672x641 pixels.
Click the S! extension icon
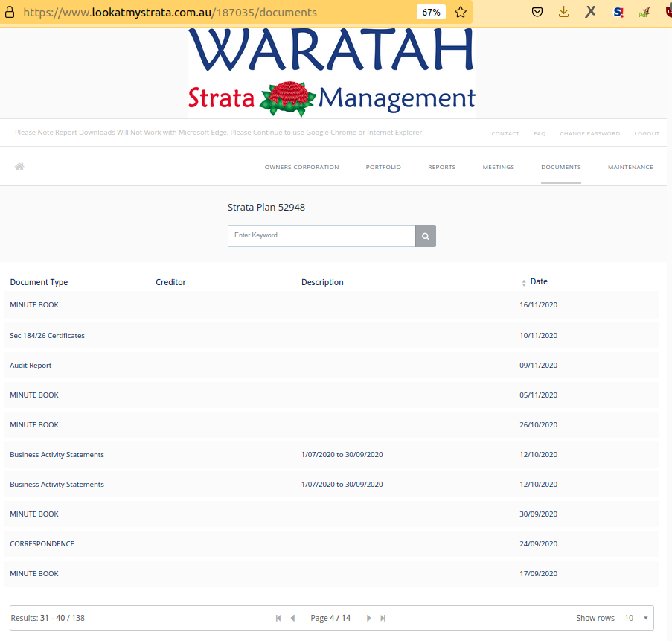point(618,12)
